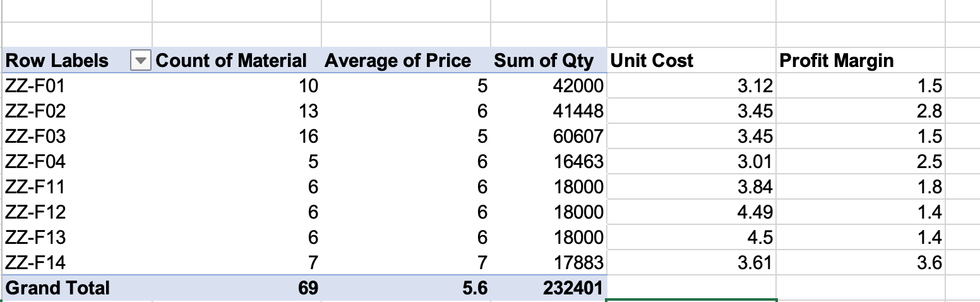980x302 pixels.
Task: Click the count value 16 for ZZ-F03
Action: (x=308, y=136)
